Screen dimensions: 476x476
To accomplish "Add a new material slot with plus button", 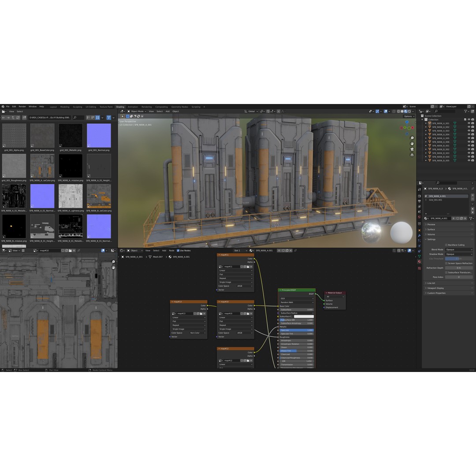I will (472, 195).
